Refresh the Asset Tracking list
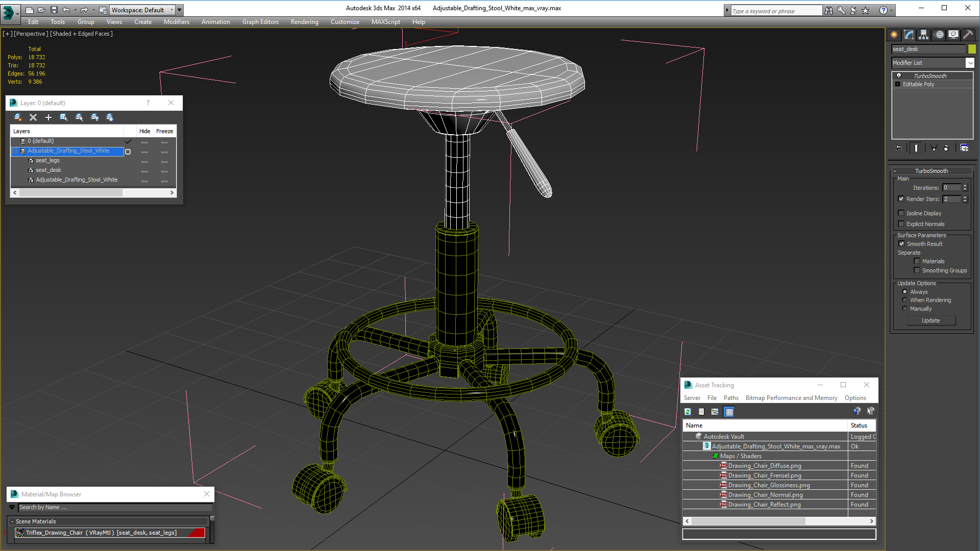The width and height of the screenshot is (980, 551). point(688,412)
